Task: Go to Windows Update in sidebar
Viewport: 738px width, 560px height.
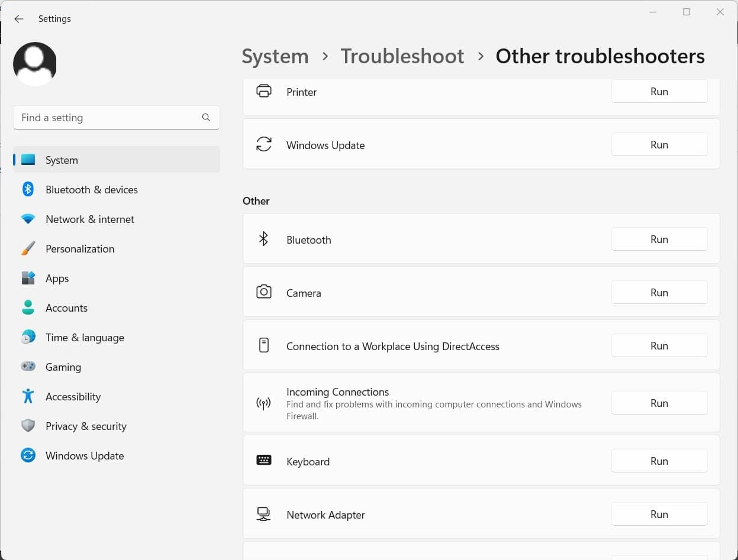Action: 85,456
